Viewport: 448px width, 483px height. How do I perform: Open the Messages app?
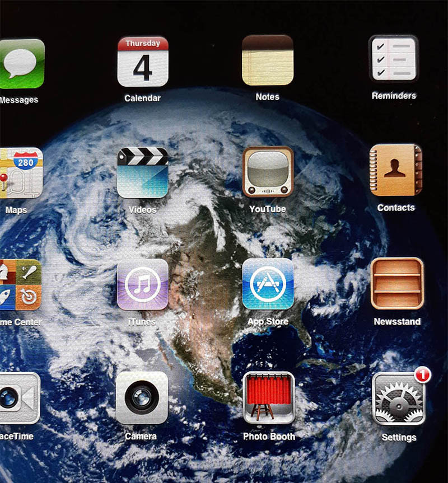click(x=22, y=64)
